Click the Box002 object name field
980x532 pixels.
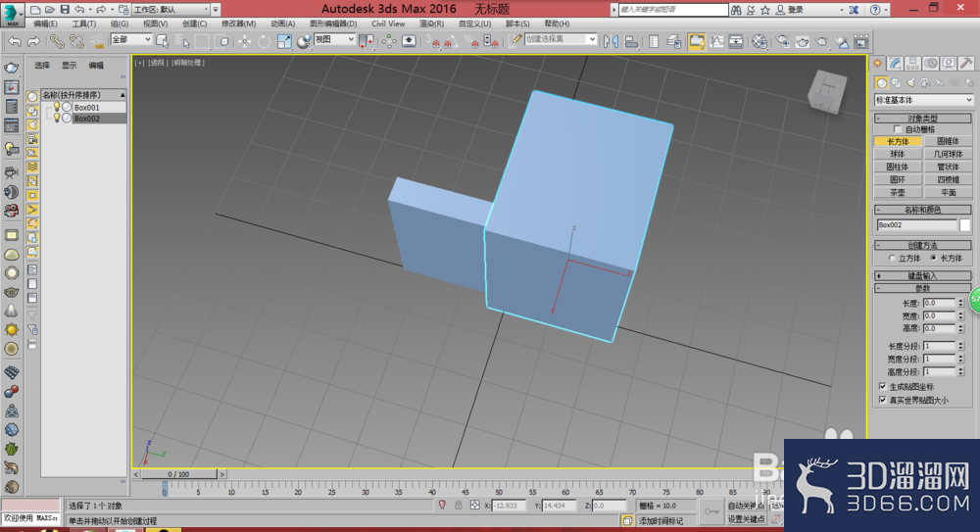click(x=917, y=225)
